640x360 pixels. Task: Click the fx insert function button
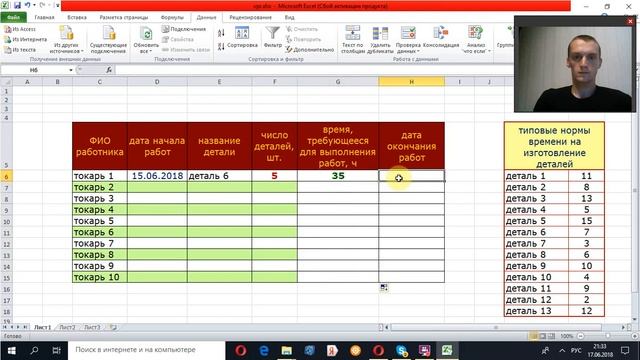tap(109, 70)
